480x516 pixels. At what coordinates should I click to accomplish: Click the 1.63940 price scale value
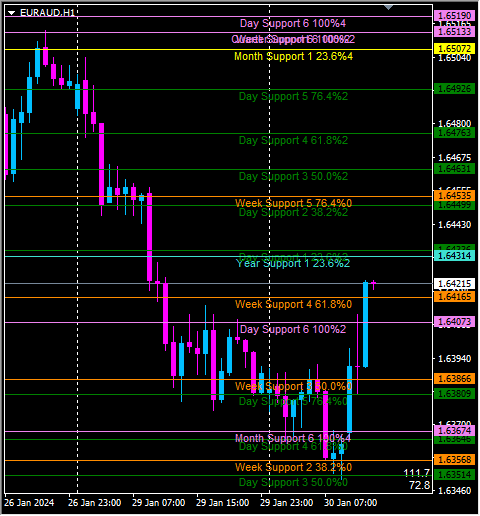coord(455,359)
